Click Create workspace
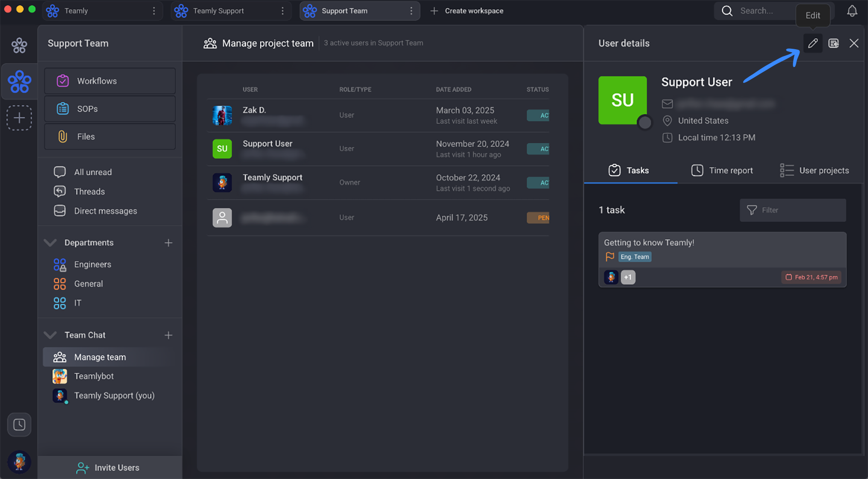868x479 pixels. pos(467,11)
